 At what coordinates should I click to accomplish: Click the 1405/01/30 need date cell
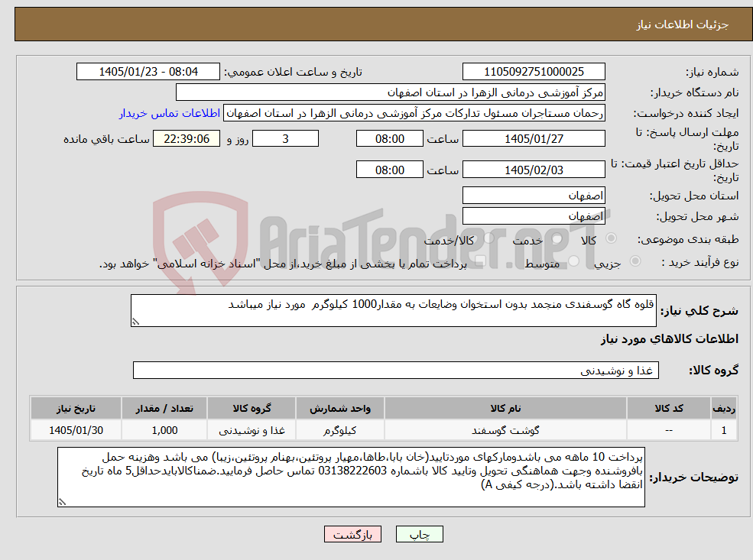(76, 430)
